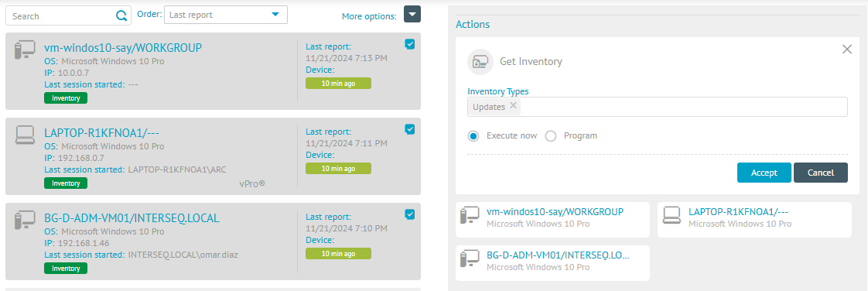Image resolution: width=868 pixels, height=291 pixels.
Task: Click the Search input field
Action: pos(61,16)
